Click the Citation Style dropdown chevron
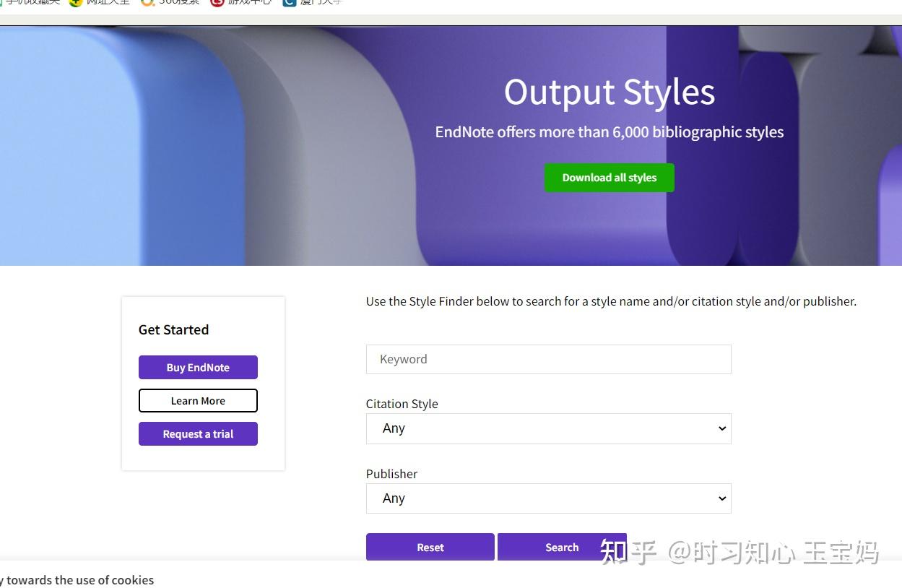Viewport: 902px width, 588px height. click(721, 428)
